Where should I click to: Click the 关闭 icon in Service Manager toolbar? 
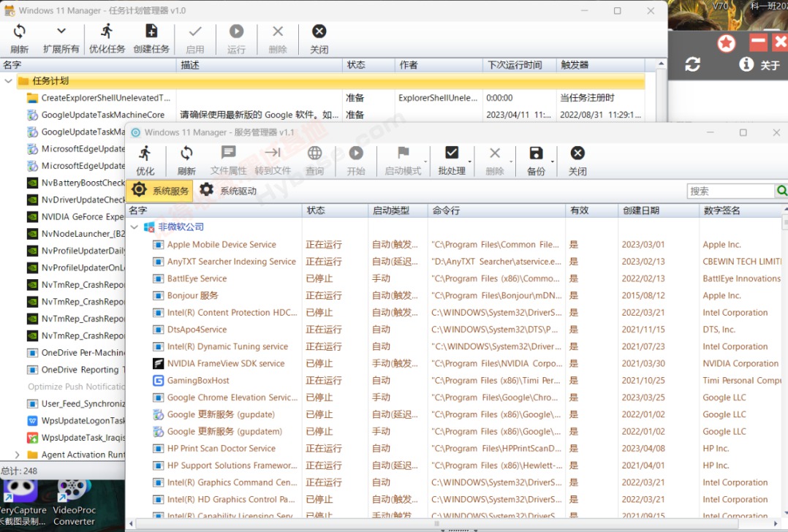tap(577, 153)
